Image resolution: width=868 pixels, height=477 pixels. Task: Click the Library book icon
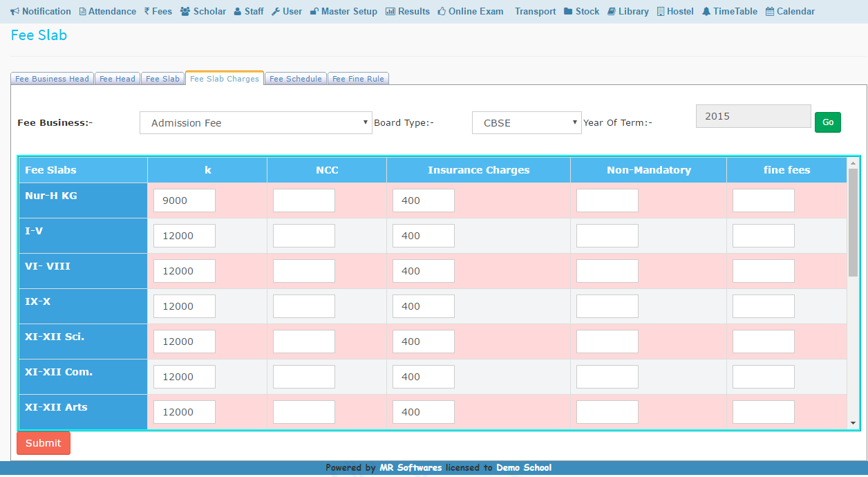(612, 12)
